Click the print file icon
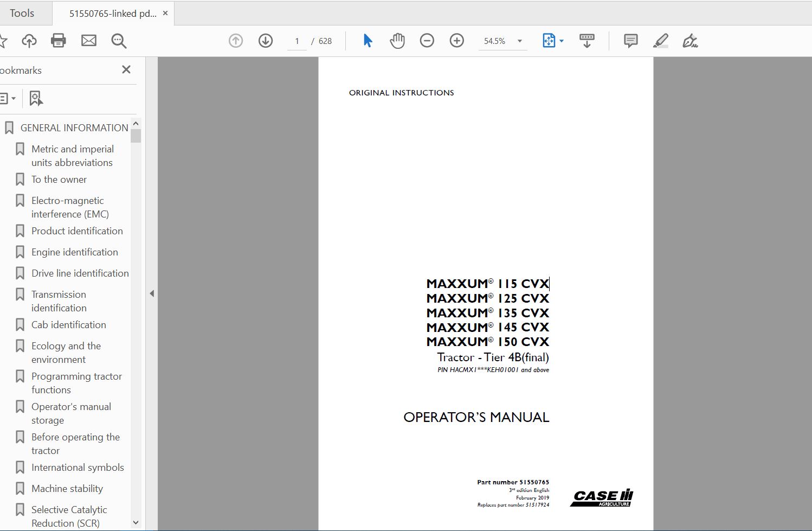812x531 pixels. point(58,41)
